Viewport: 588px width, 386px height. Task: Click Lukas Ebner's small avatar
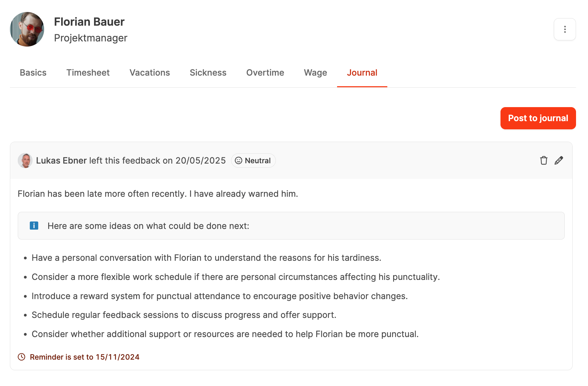click(x=25, y=160)
